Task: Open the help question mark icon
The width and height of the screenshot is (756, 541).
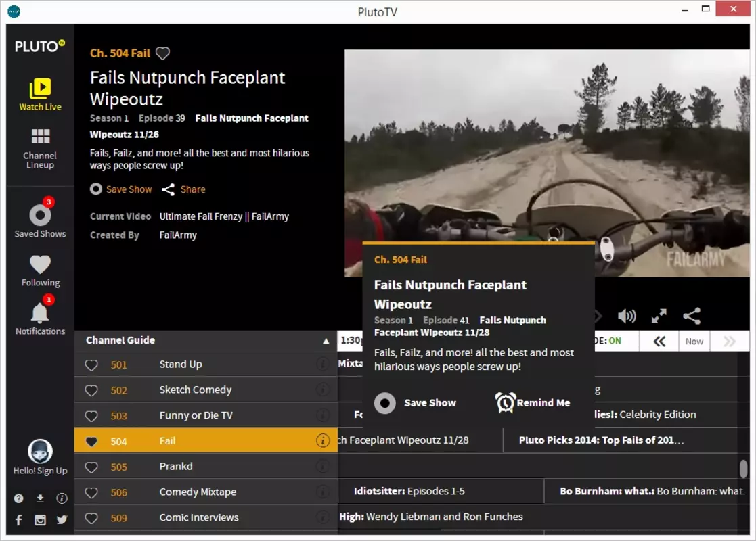Action: coord(18,498)
